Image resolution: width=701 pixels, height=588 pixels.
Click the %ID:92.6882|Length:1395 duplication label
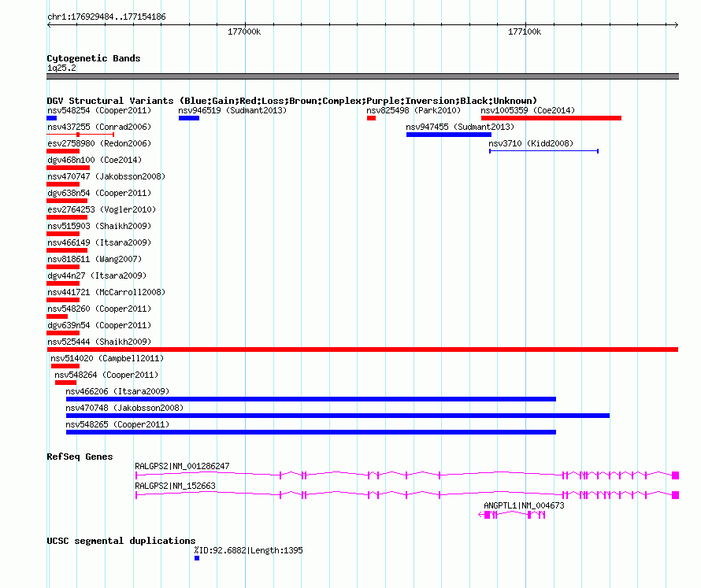(249, 550)
